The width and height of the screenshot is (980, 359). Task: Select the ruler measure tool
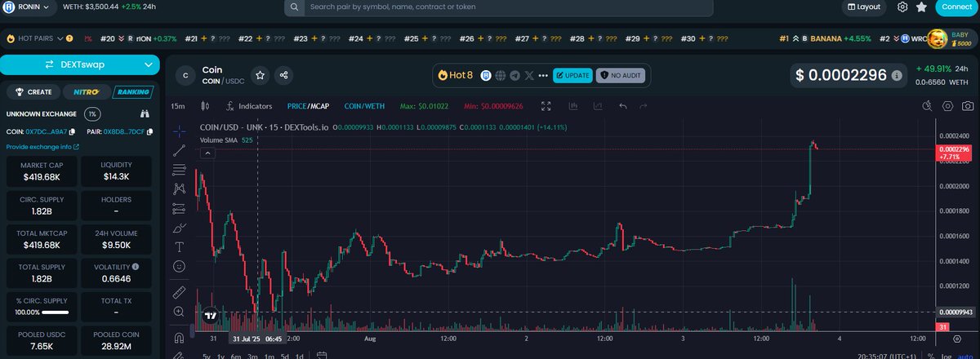pyautogui.click(x=180, y=292)
